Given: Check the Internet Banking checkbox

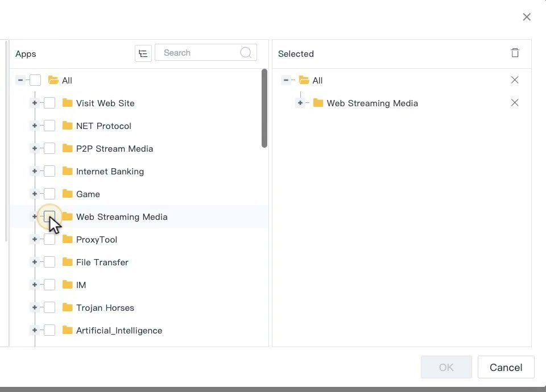Looking at the screenshot, I should (49, 171).
